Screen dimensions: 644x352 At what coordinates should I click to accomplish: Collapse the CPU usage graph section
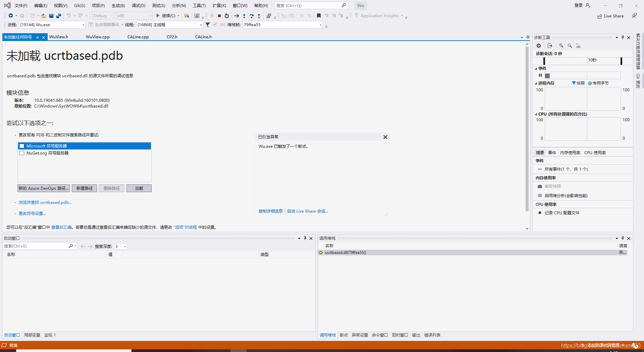(536, 114)
